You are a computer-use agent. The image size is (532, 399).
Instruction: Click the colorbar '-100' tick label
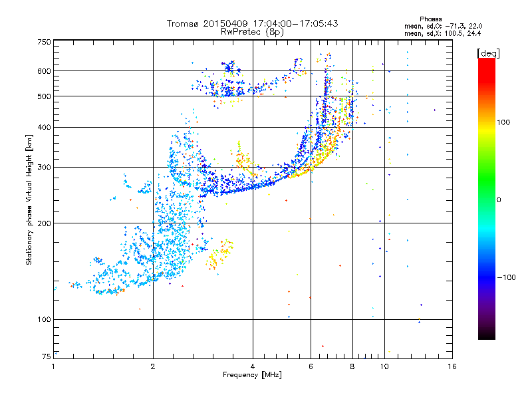click(x=506, y=277)
